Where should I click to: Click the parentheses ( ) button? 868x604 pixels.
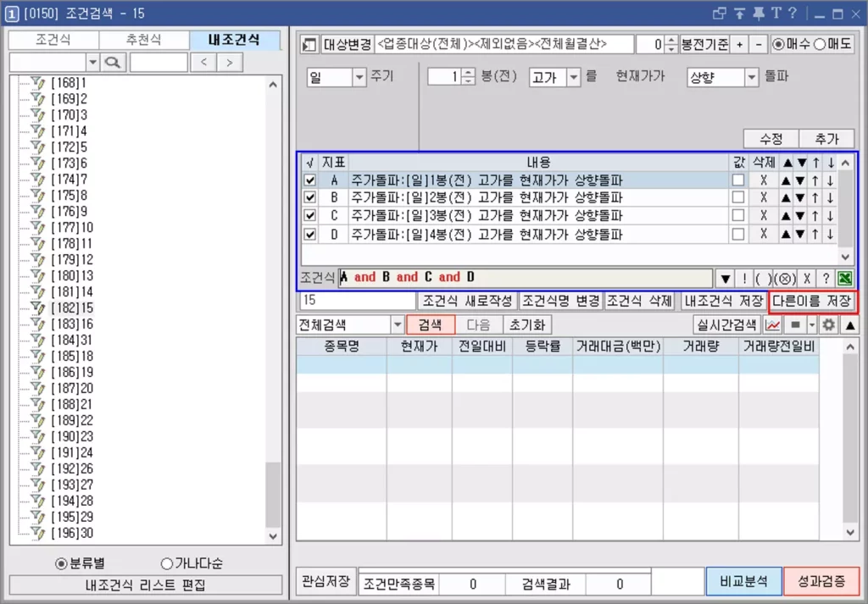click(763, 278)
